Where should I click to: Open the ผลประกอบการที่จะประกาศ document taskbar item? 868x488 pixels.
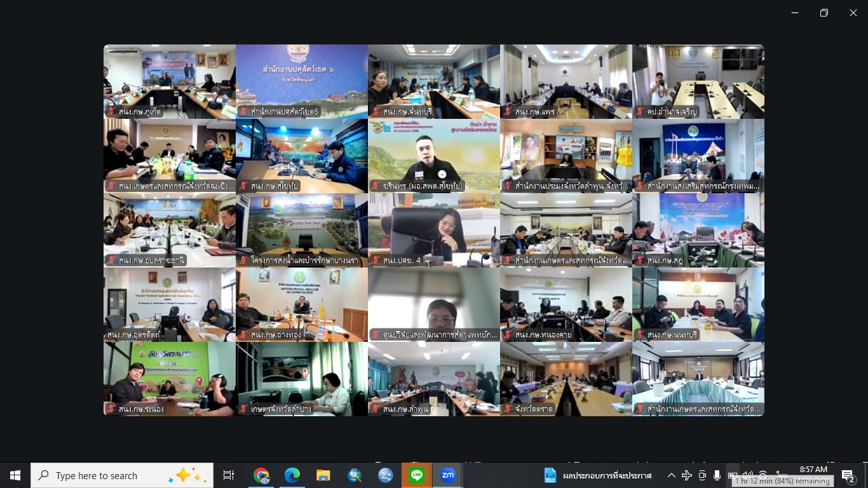(x=597, y=475)
